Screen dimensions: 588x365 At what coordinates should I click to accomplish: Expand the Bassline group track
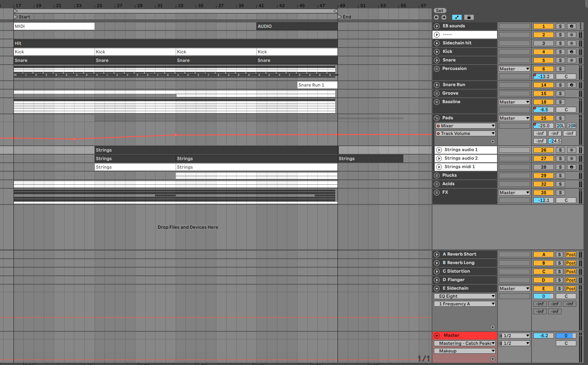pyautogui.click(x=437, y=102)
